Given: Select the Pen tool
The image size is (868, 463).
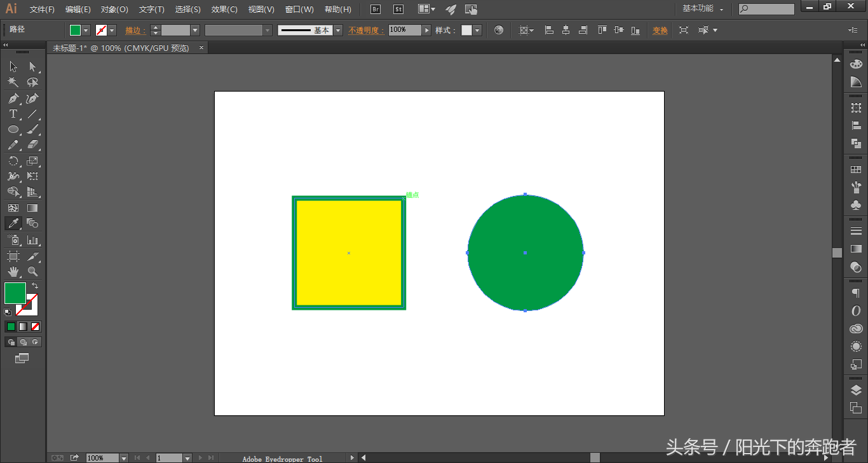Looking at the screenshot, I should point(13,98).
